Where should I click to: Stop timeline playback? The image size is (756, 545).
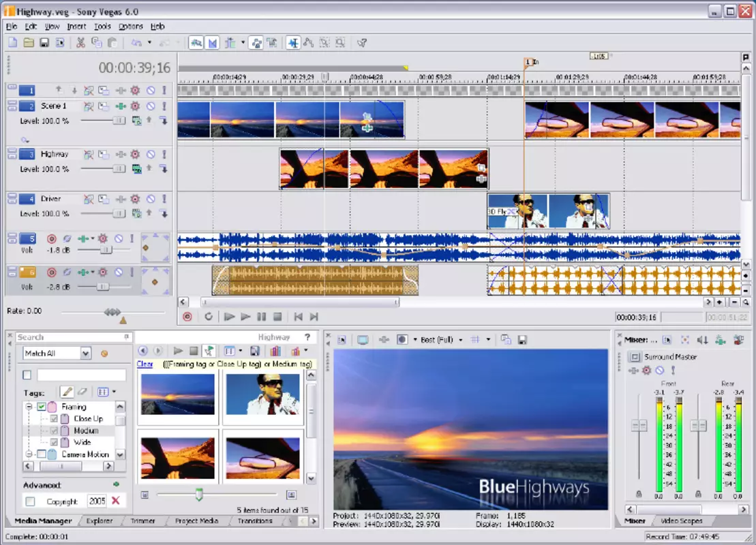click(x=277, y=317)
